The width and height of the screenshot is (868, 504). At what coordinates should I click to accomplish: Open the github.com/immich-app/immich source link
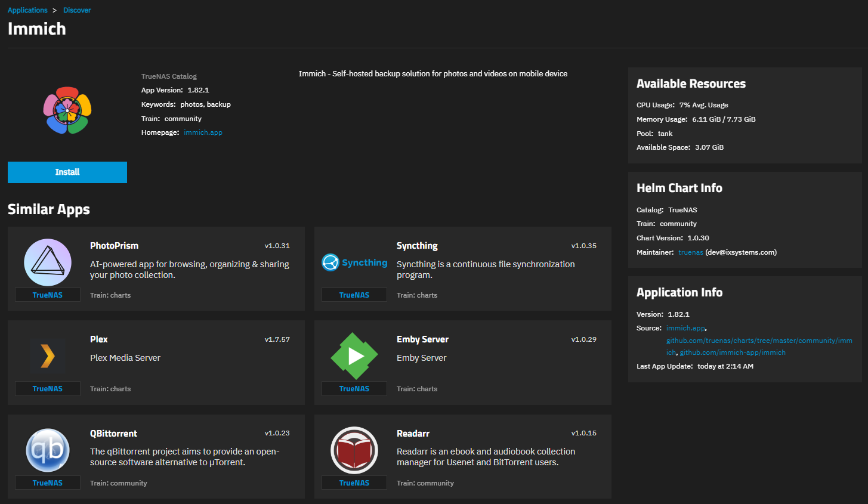(733, 353)
